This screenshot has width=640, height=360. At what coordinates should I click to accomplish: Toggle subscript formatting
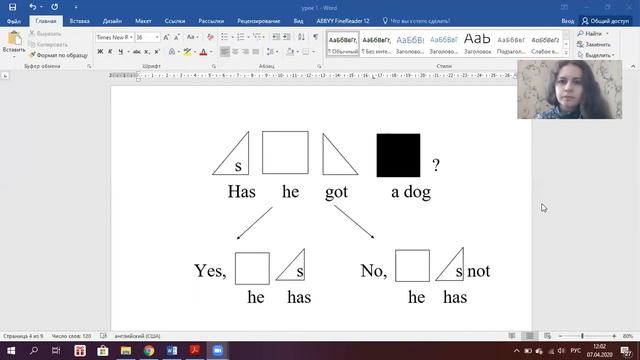tap(147, 52)
